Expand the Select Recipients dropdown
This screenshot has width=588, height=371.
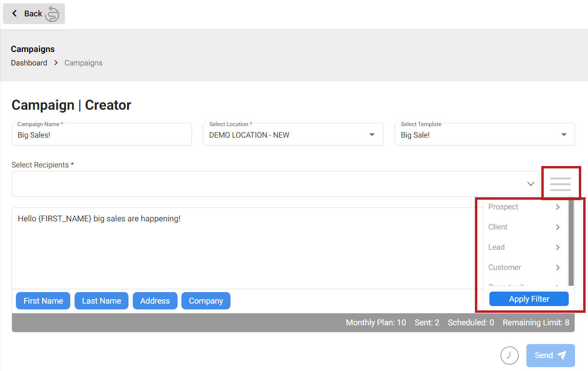click(x=530, y=184)
